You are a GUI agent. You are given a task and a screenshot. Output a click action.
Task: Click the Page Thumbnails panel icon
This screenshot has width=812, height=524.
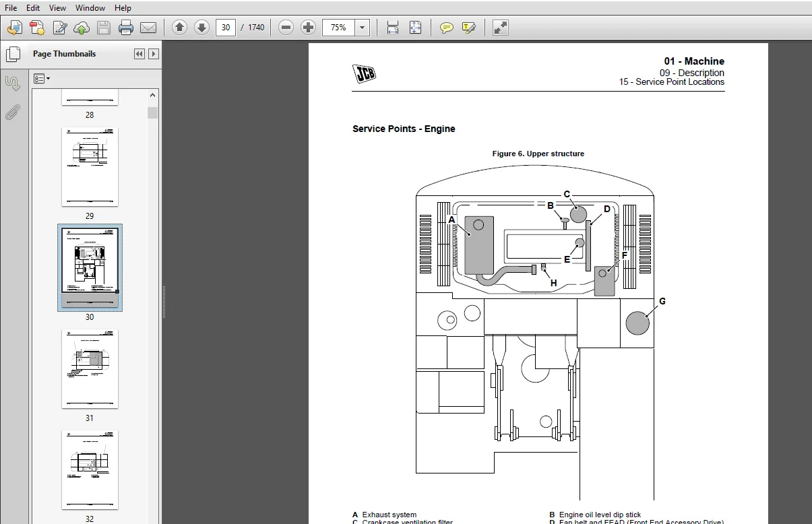13,54
